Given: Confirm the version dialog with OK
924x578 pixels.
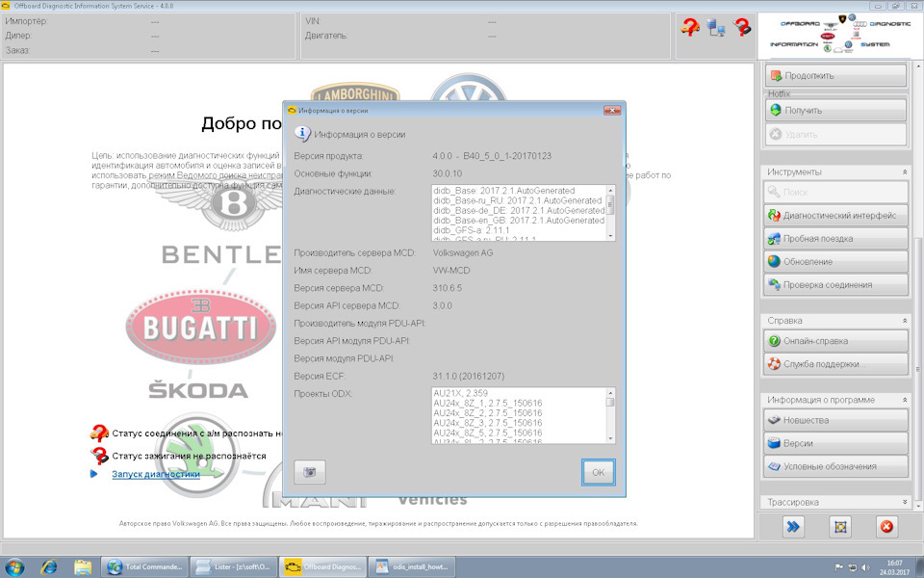Looking at the screenshot, I should [598, 472].
